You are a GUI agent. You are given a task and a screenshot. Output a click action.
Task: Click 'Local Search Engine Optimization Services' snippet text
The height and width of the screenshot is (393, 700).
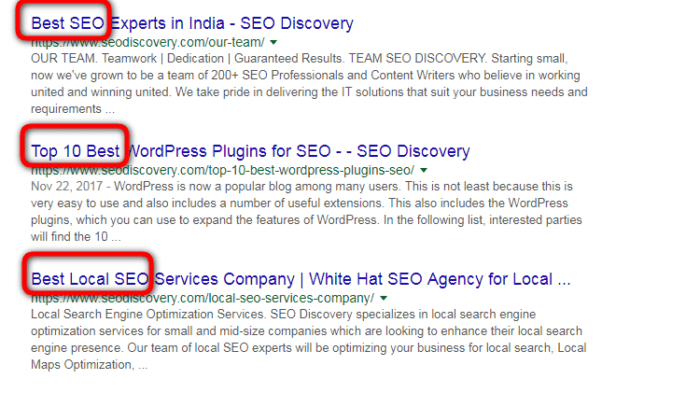click(147, 314)
